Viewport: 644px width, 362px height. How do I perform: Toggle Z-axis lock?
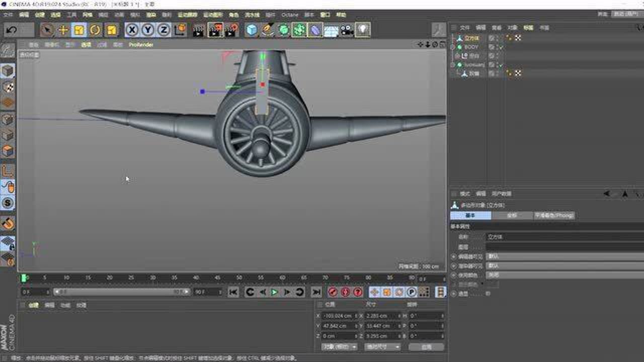coord(164,30)
